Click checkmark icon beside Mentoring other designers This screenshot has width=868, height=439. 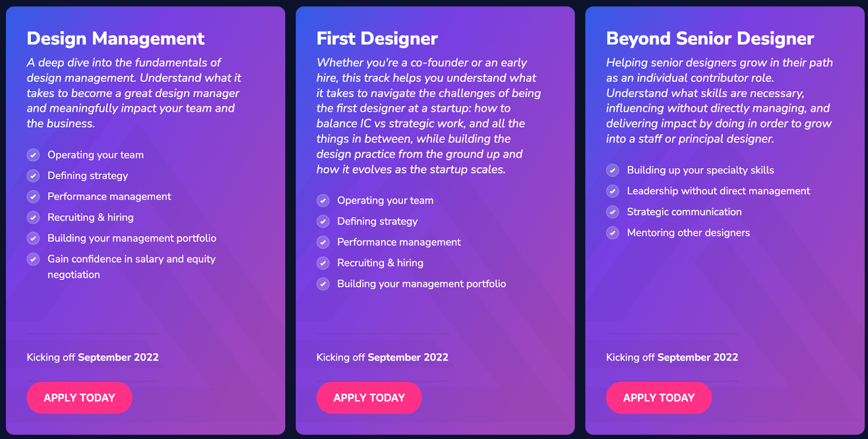[x=612, y=233]
